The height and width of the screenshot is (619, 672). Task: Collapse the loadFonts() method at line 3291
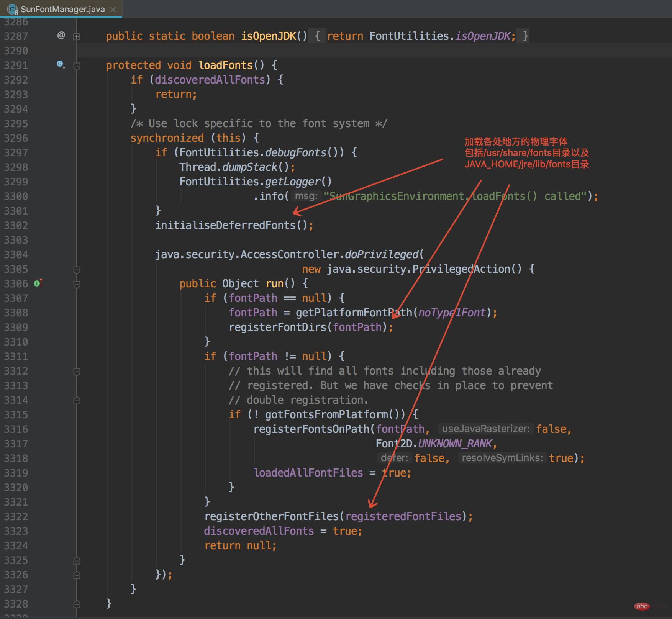[77, 66]
